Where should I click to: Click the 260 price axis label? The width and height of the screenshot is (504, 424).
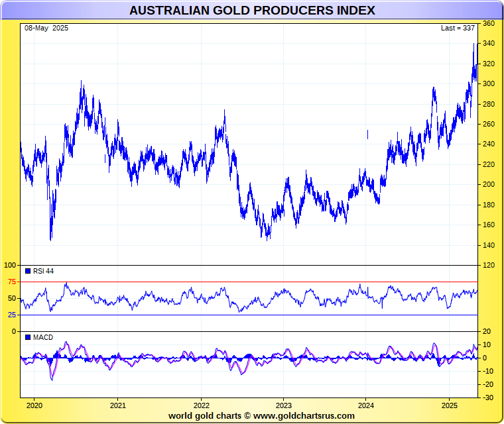click(x=489, y=124)
